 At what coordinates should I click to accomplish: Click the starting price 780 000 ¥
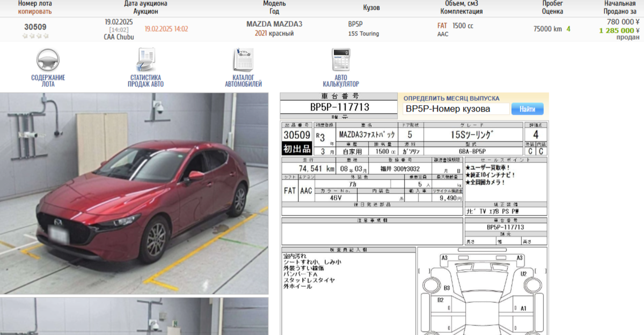[623, 22]
